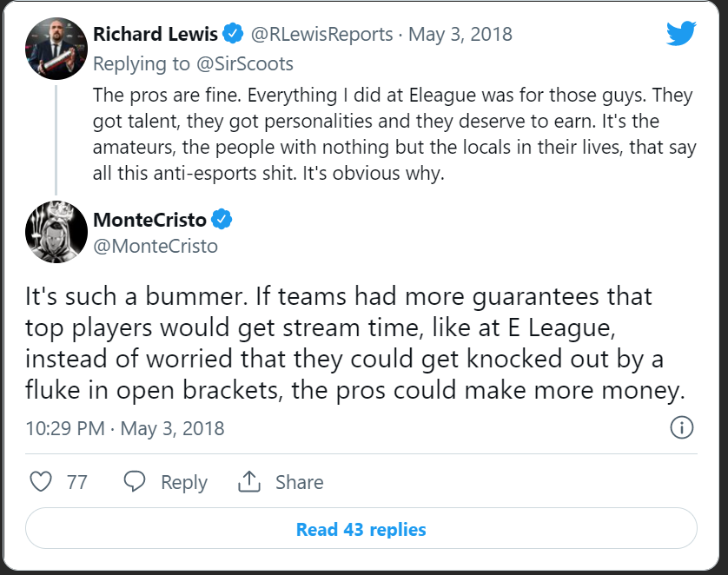The width and height of the screenshot is (728, 575).
Task: Click the 77 likes count
Action: click(x=77, y=482)
